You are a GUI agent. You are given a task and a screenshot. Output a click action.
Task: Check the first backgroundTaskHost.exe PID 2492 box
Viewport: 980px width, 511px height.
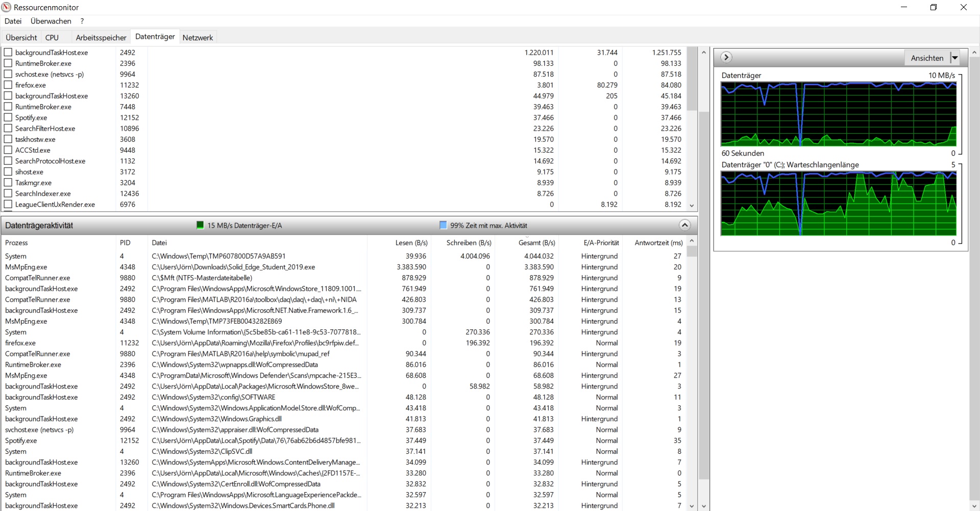[x=8, y=52]
